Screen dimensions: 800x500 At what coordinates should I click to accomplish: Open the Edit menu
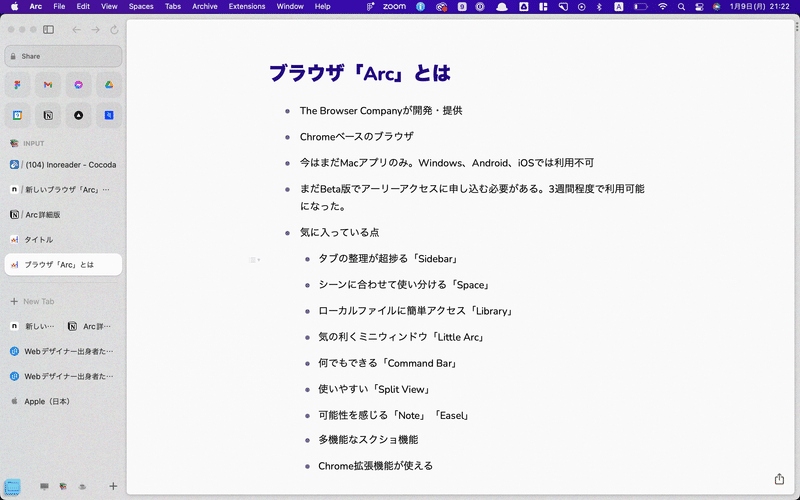[x=83, y=7]
